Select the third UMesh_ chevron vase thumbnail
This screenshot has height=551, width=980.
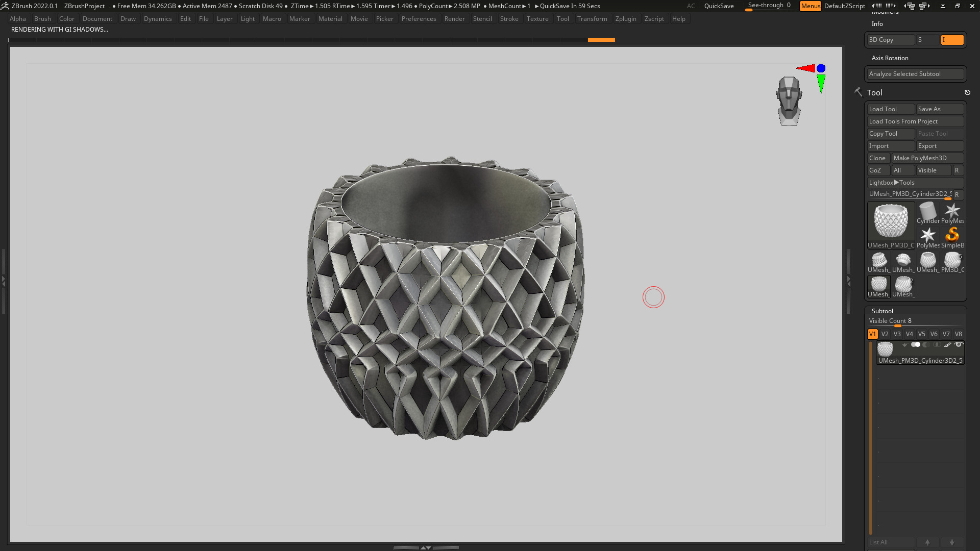927,261
